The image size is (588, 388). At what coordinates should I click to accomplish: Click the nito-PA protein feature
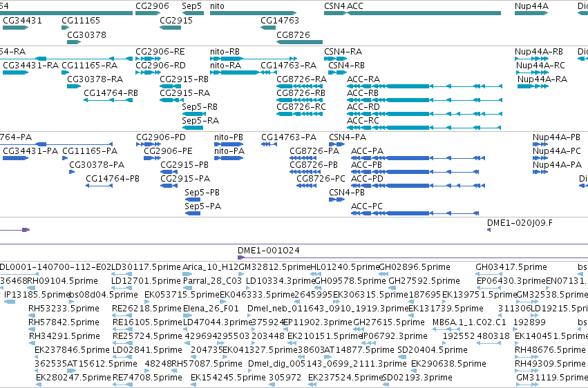[x=229, y=158]
